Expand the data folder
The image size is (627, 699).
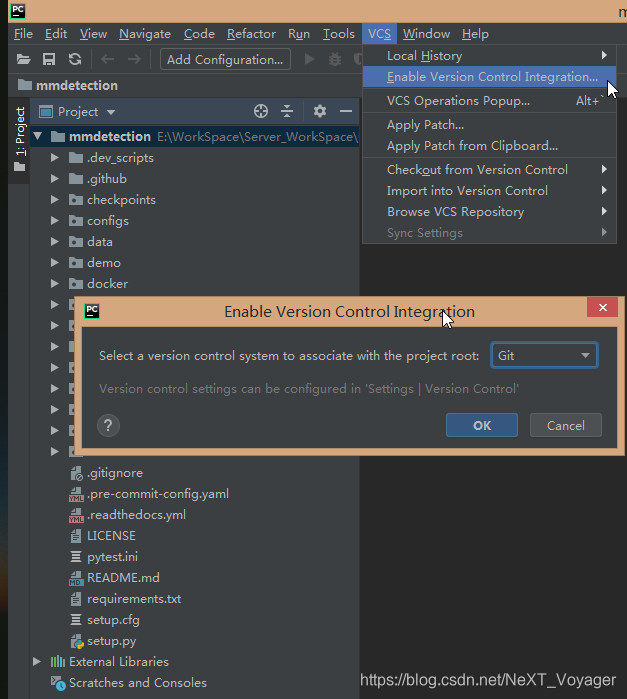(54, 241)
